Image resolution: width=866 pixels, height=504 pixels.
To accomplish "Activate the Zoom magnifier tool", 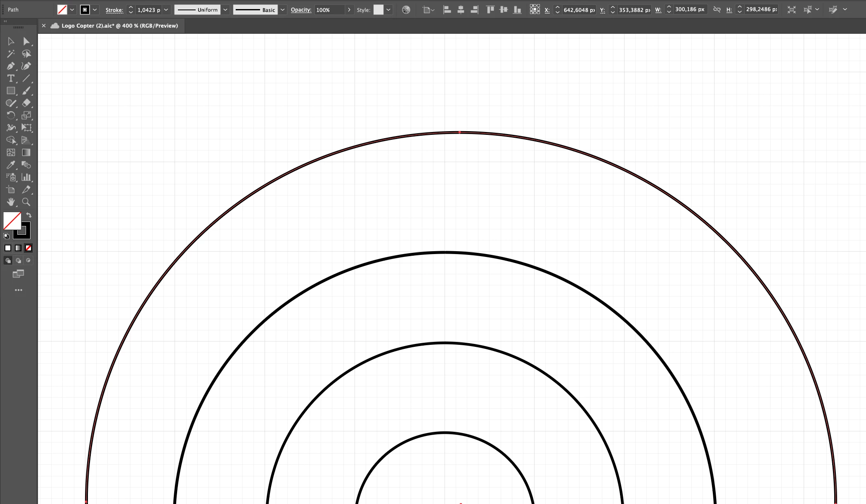I will [x=26, y=202].
